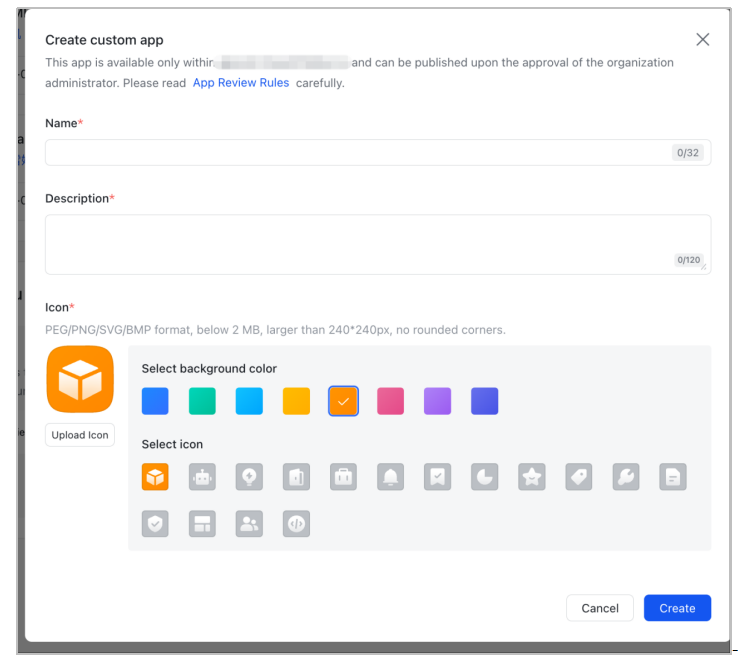Image resolution: width=752 pixels, height=661 pixels.
Task: Click the Upload Icon button
Action: [80, 435]
